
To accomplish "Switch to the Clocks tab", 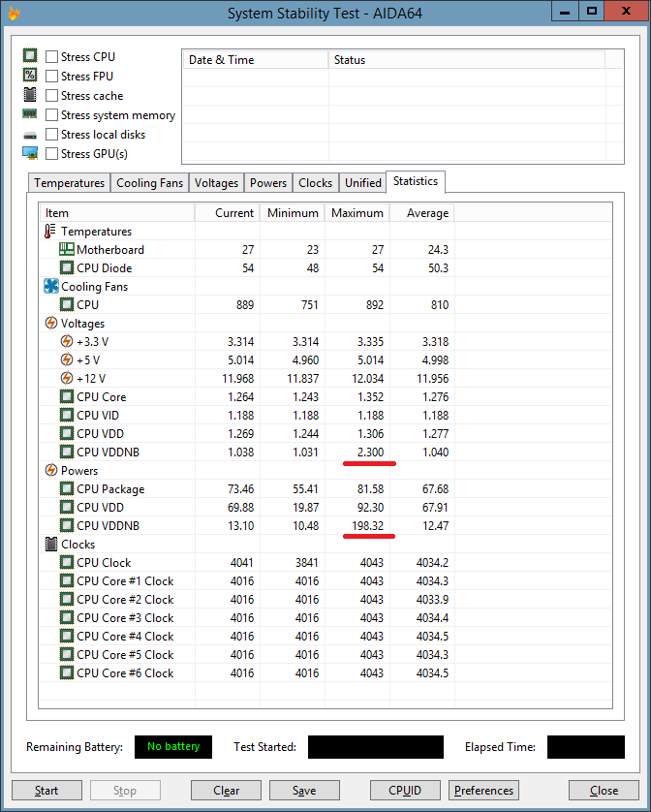I will click(315, 183).
